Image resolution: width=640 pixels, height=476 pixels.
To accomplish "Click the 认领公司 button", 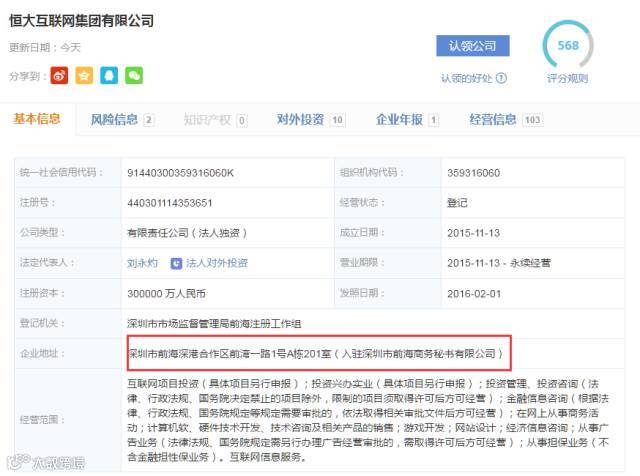I will (x=473, y=46).
